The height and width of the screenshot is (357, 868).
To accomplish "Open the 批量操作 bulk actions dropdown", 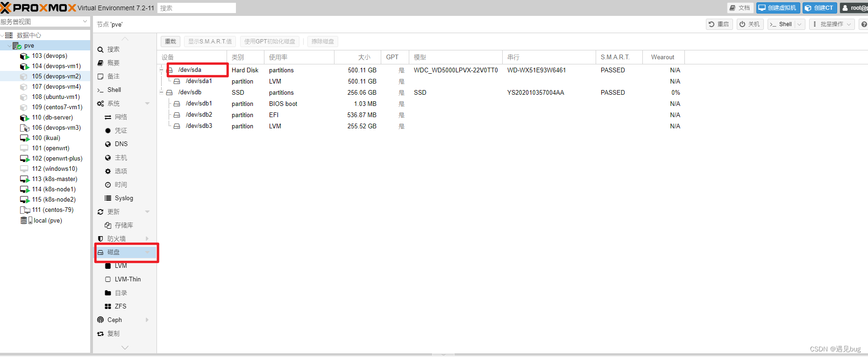I will click(832, 24).
